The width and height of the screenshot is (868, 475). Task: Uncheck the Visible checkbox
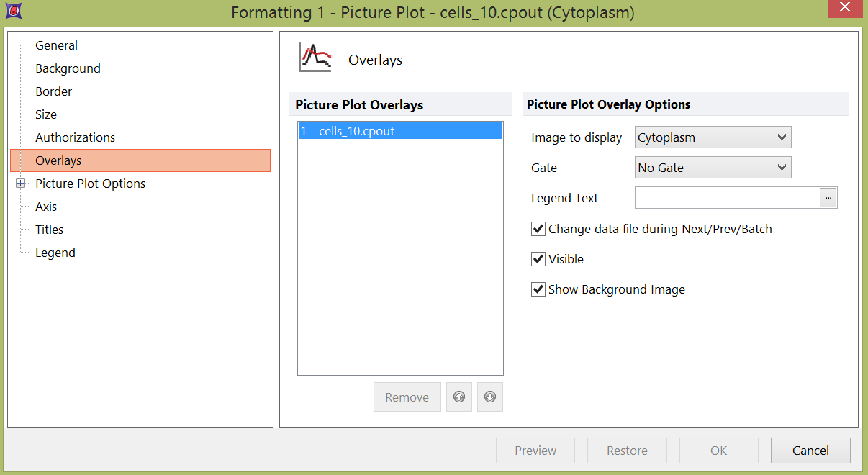click(538, 259)
